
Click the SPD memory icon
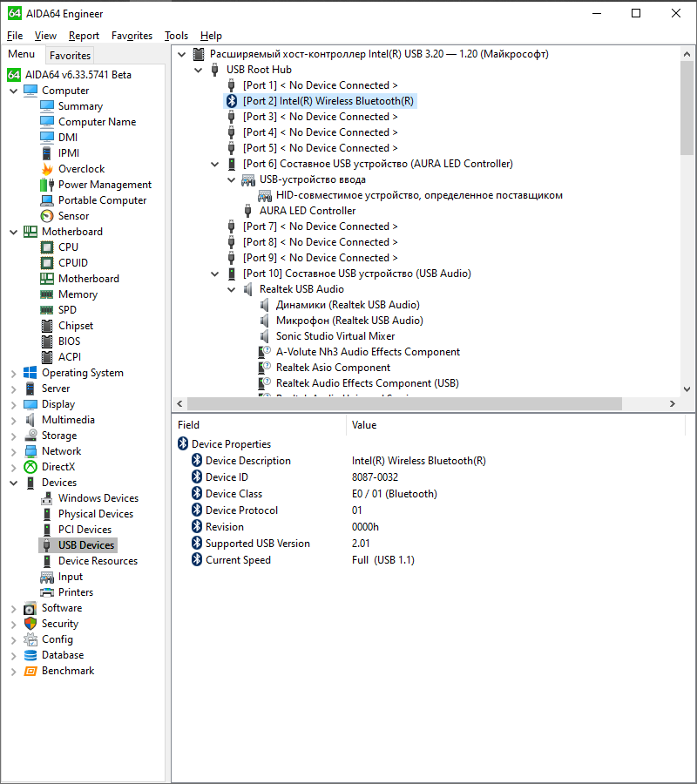pos(47,310)
